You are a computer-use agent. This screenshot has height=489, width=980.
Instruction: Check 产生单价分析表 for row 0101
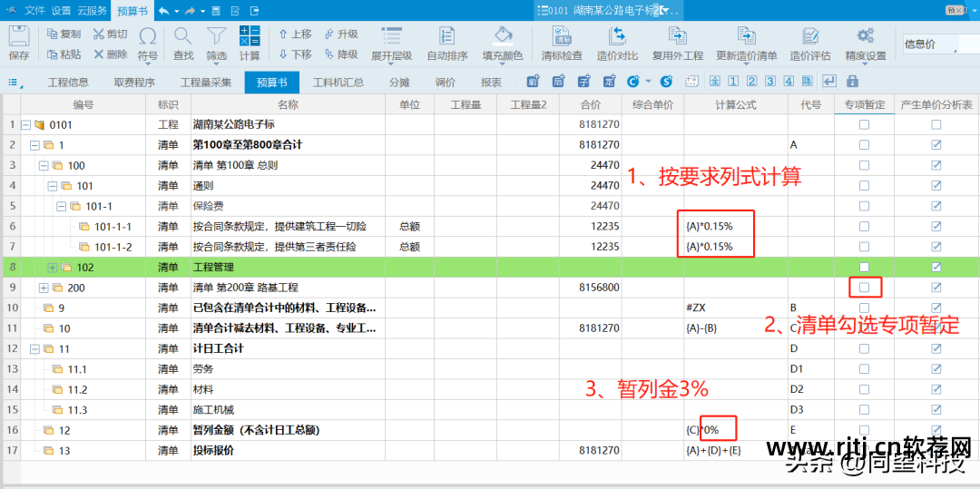click(x=936, y=125)
